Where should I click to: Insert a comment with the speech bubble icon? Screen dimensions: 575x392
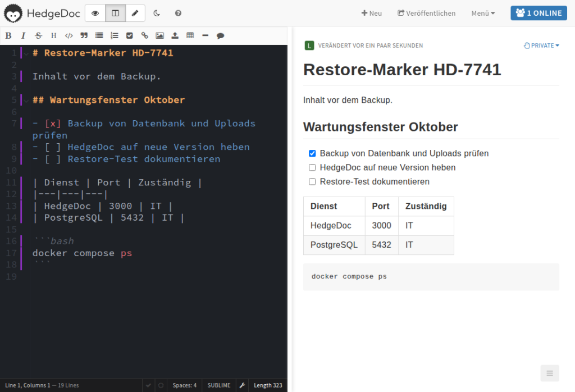[220, 35]
